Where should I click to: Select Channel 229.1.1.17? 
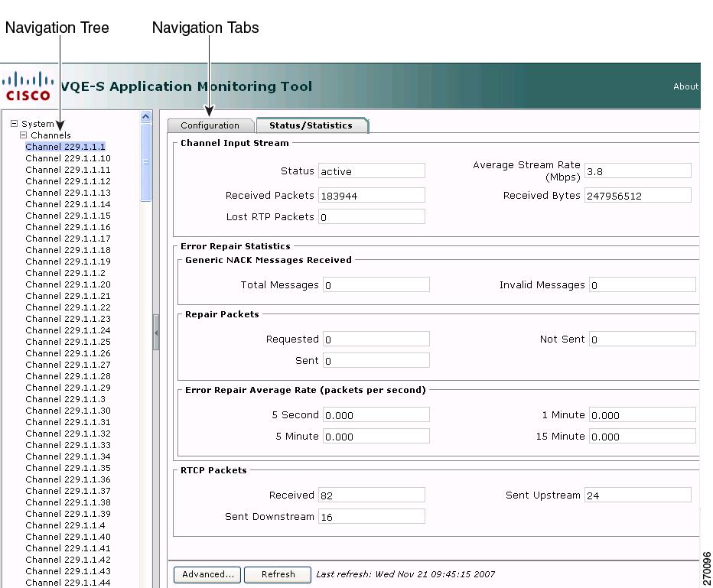point(68,239)
